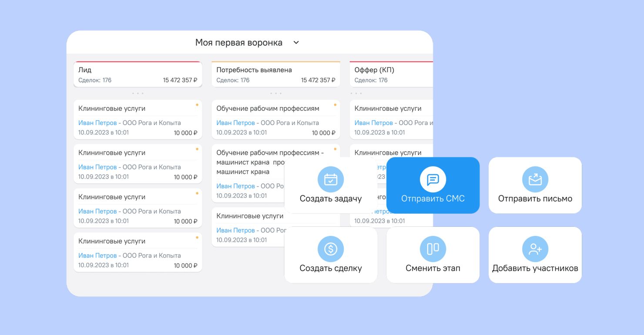Select the Лид stage header
Viewport: 644px width, 335px height.
click(x=138, y=75)
